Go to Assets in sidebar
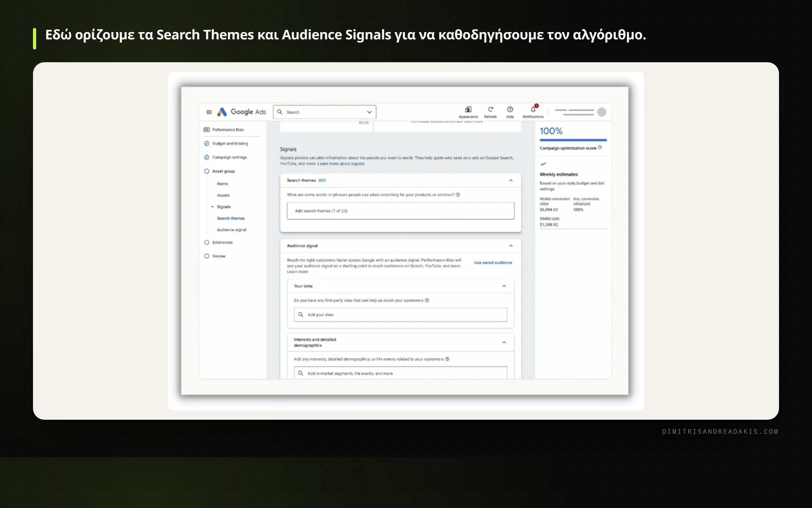This screenshot has width=812, height=508. [x=223, y=195]
